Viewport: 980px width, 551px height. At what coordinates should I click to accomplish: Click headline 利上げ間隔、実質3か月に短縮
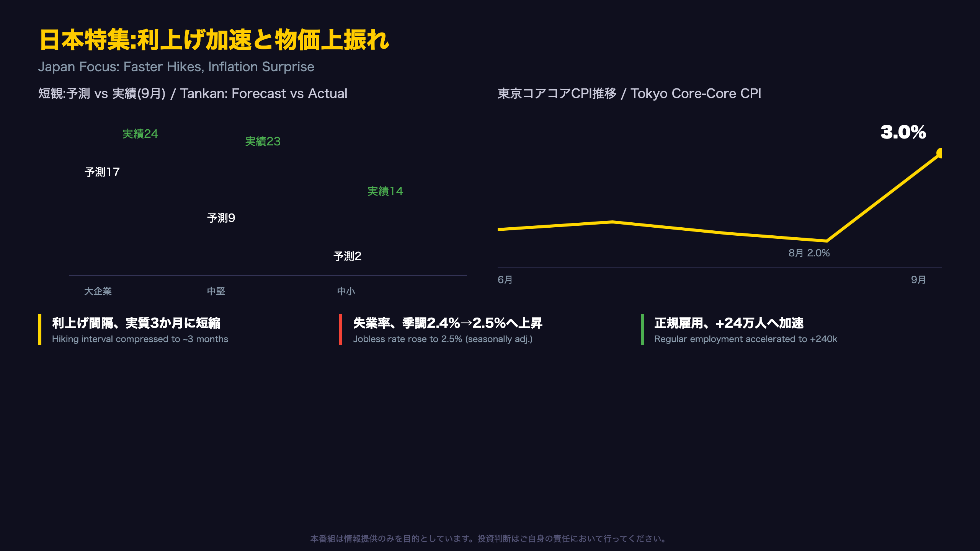coord(136,323)
